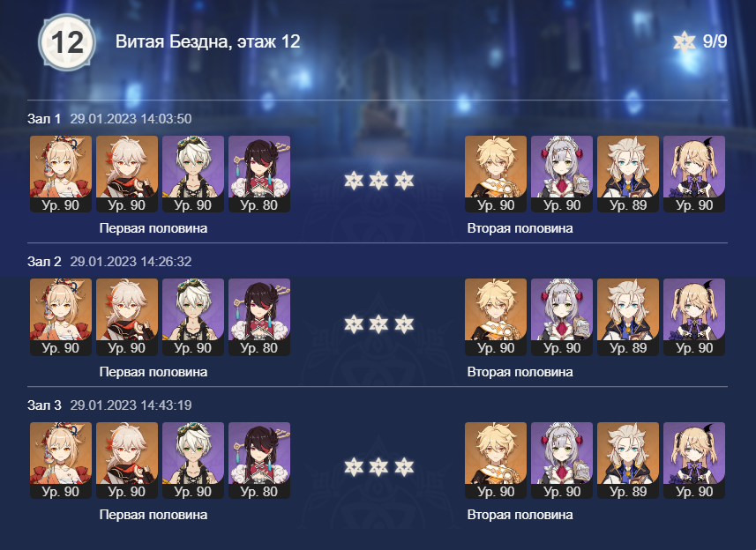Click the last star in Зал 3
756x550 pixels.
click(x=404, y=467)
